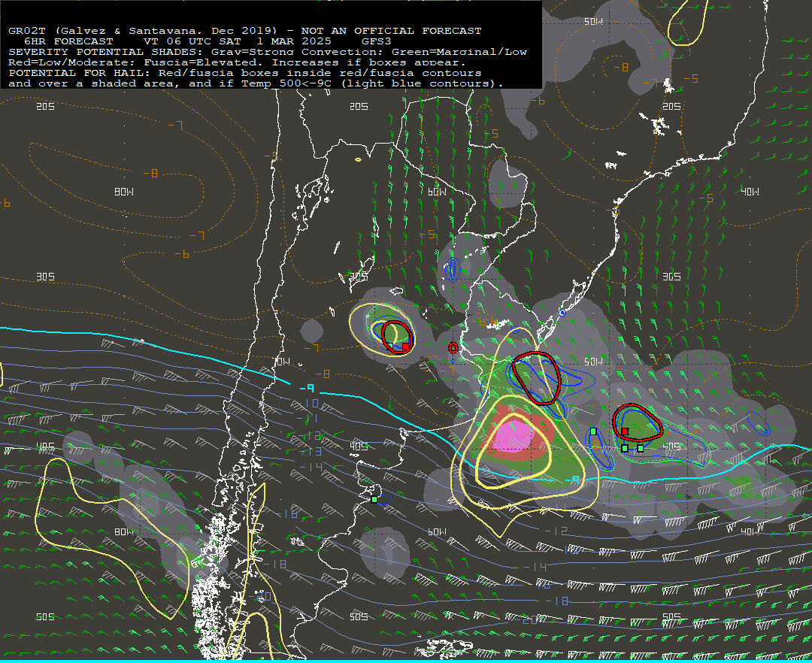Click right green box of the pair beside the eastern '40S' label
Screen dimensions: 812x663
point(641,448)
